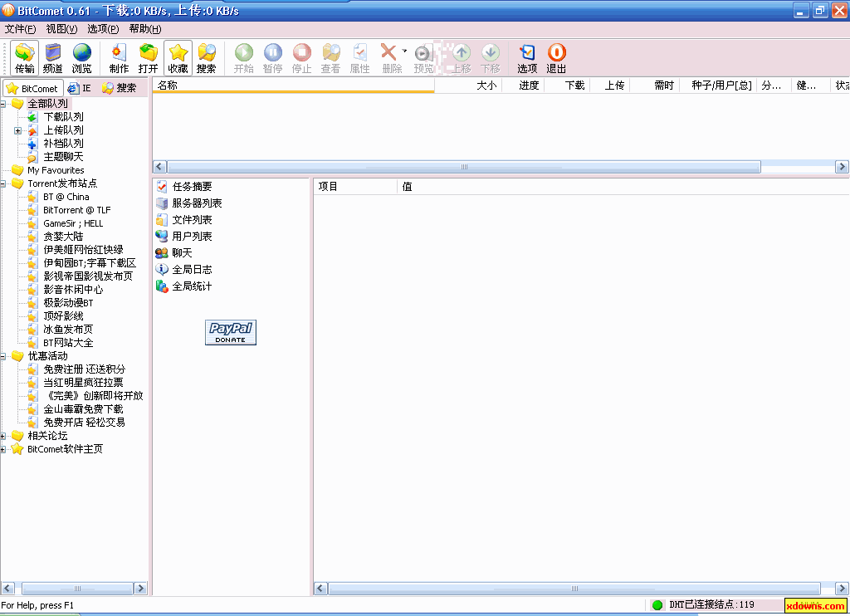Toggle the 收藏 favorites star icon
The width and height of the screenshot is (850, 616).
(178, 57)
